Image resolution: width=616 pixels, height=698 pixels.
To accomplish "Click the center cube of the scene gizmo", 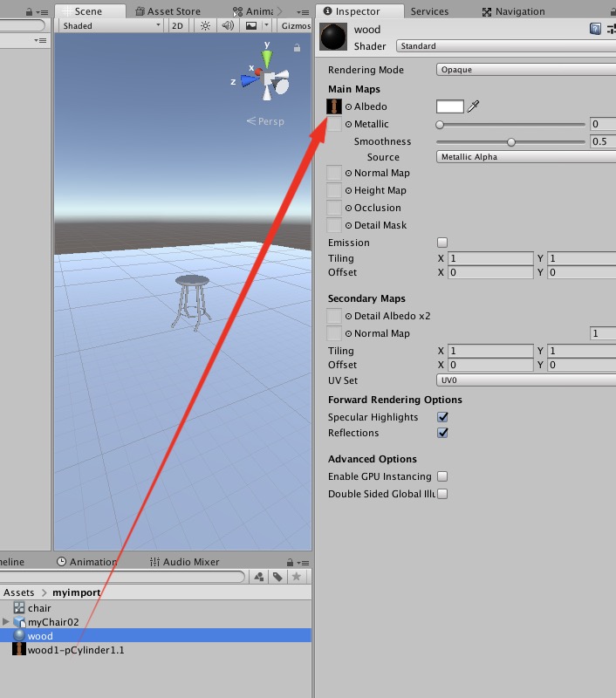I will coord(269,79).
